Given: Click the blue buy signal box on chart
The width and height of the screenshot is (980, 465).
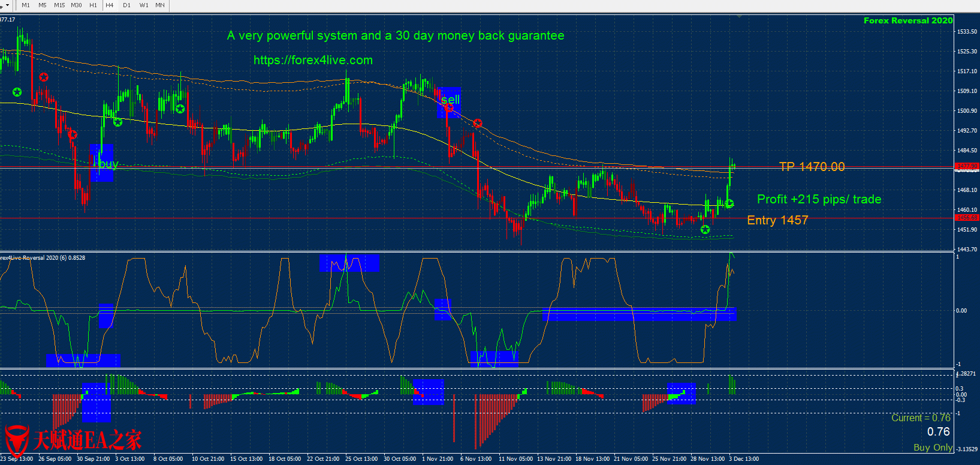Looking at the screenshot, I should [x=101, y=163].
